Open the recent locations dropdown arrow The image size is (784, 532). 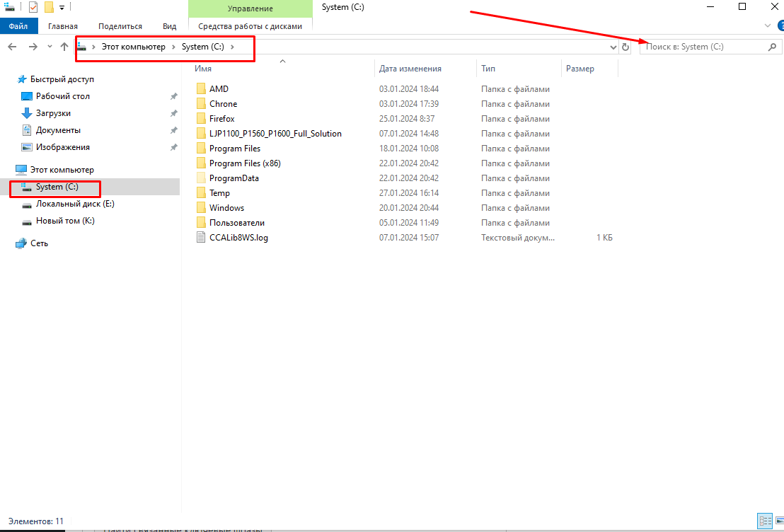coord(50,47)
